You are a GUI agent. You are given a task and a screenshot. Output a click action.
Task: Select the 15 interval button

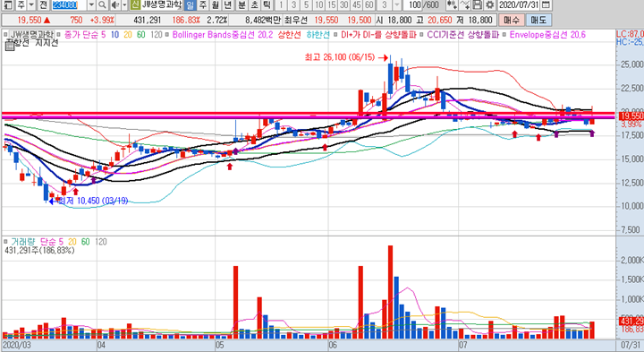point(332,5)
